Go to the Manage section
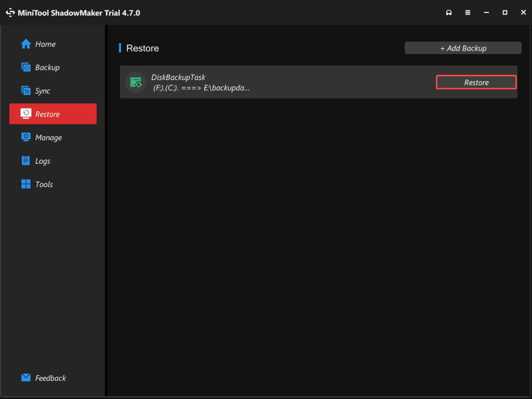This screenshot has height=399, width=532. click(48, 137)
